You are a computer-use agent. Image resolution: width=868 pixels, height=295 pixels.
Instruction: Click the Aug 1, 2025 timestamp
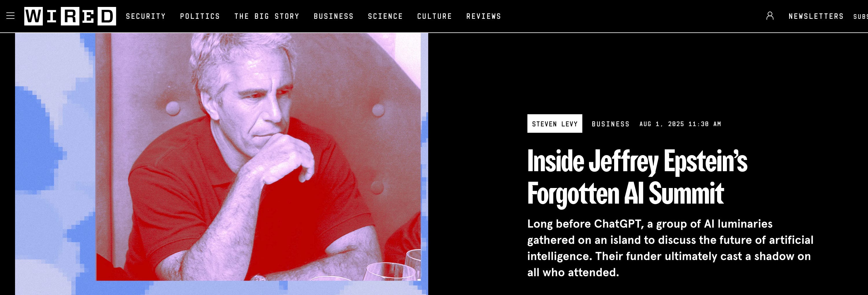(x=680, y=124)
